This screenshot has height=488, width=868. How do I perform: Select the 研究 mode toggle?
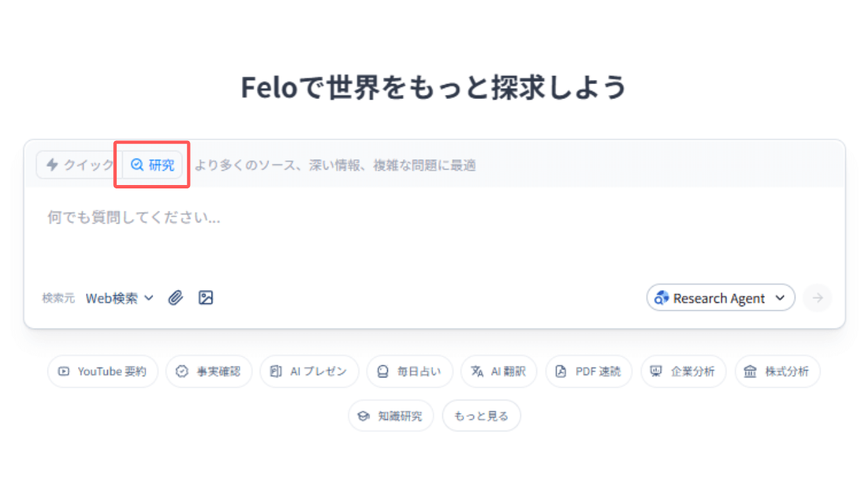(153, 165)
